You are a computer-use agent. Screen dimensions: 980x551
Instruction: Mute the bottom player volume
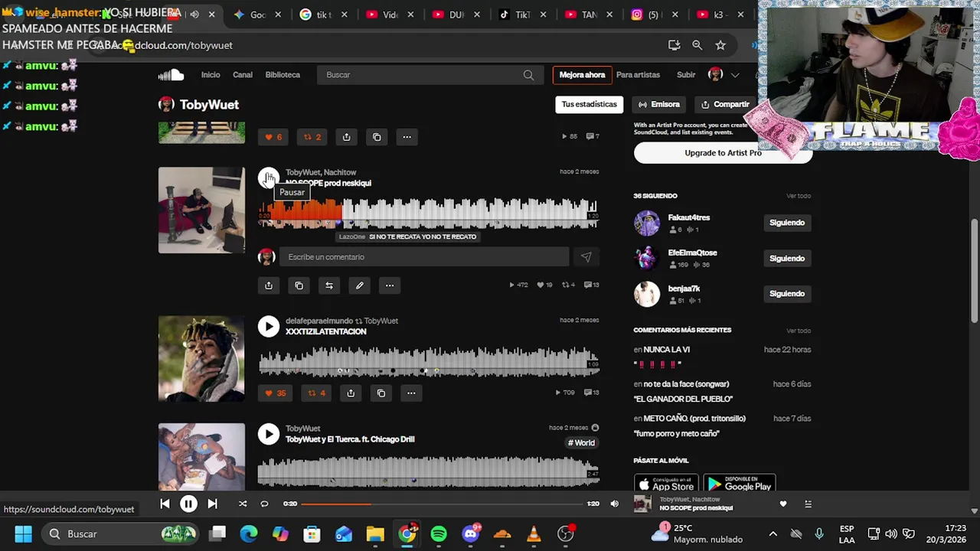614,504
